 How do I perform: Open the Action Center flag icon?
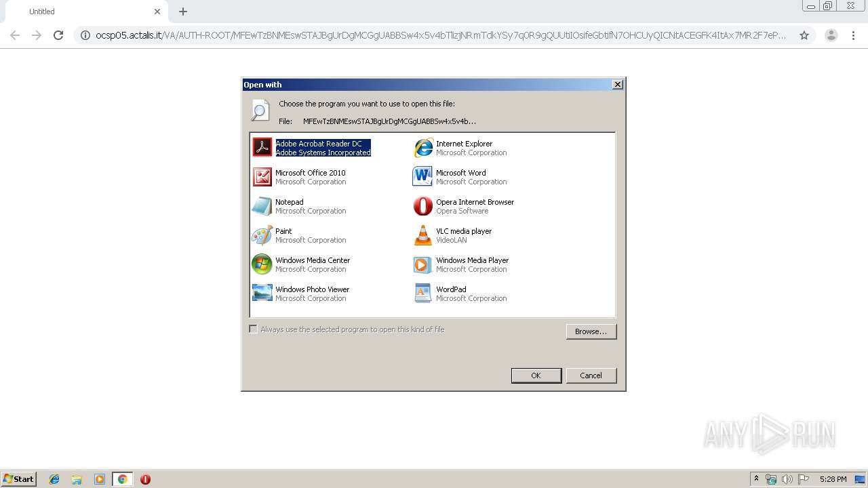[804, 479]
